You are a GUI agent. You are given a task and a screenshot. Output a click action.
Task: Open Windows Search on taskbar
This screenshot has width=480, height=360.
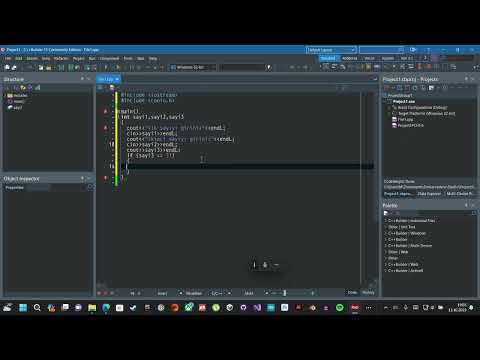(x=37, y=308)
